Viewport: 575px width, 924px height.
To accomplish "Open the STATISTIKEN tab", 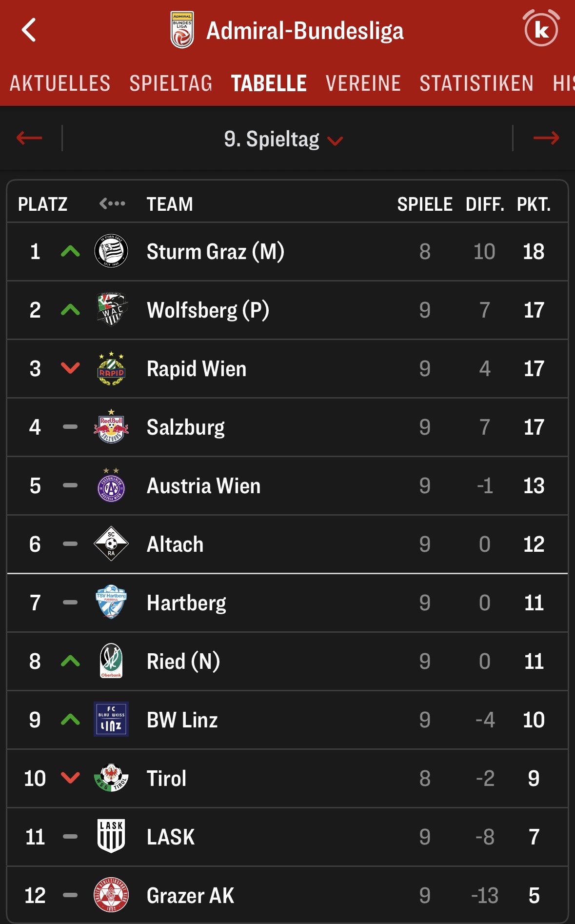I will click(x=476, y=83).
